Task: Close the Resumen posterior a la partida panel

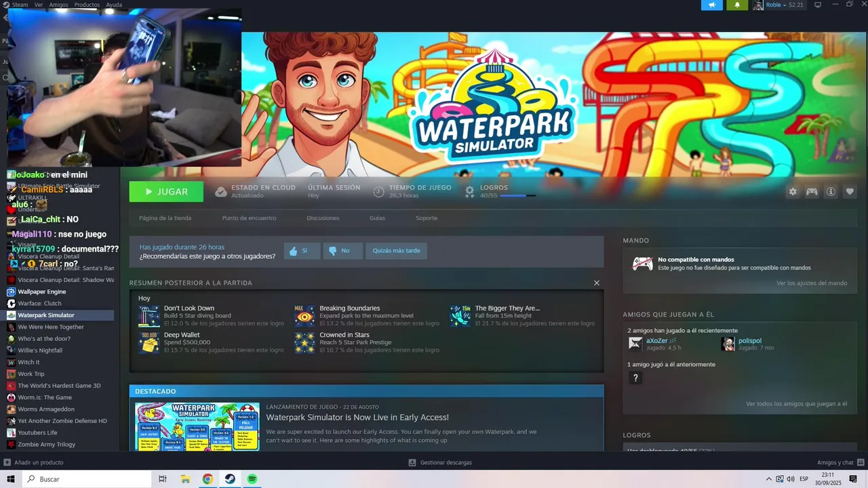Action: (597, 283)
